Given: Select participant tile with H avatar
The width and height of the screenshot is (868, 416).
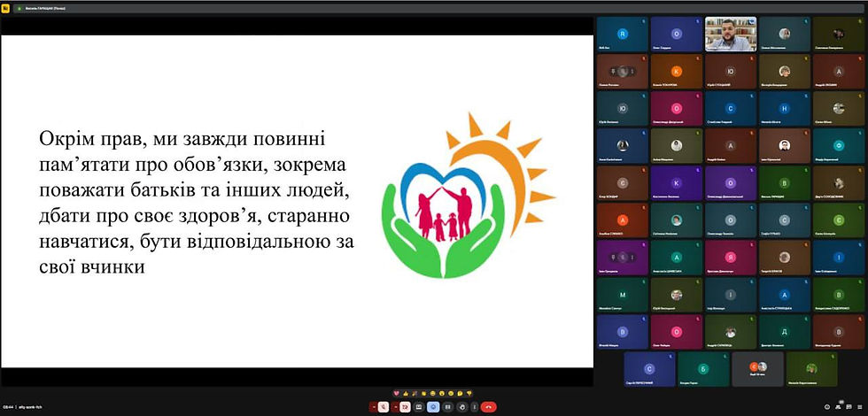Looking at the screenshot, I should pos(785,109).
